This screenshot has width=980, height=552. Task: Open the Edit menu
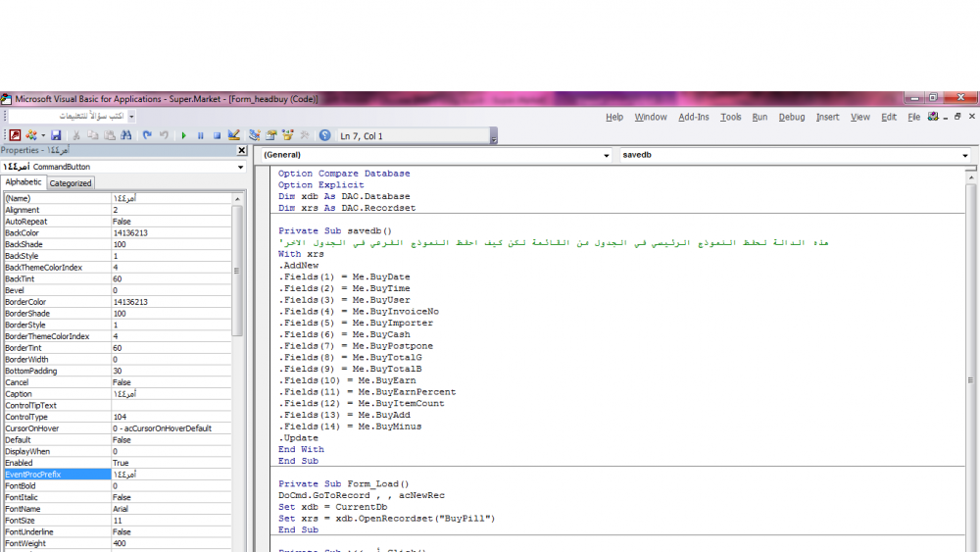(x=889, y=117)
